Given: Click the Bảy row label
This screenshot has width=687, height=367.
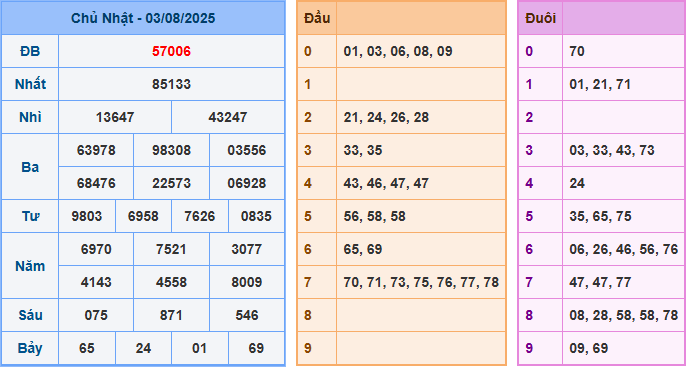Looking at the screenshot, I should 30,348.
